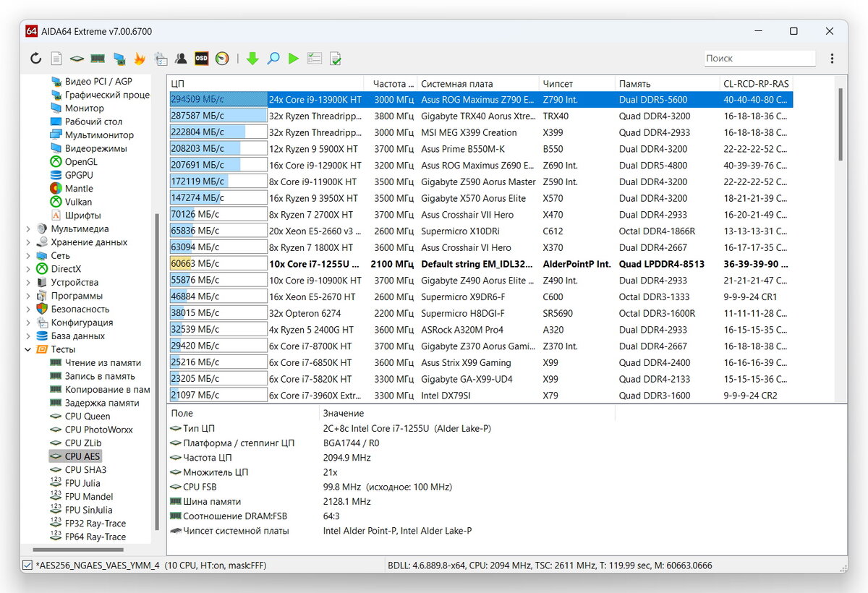Click the CPU chip toolbar icon
This screenshot has height=593, width=868.
pyautogui.click(x=77, y=59)
